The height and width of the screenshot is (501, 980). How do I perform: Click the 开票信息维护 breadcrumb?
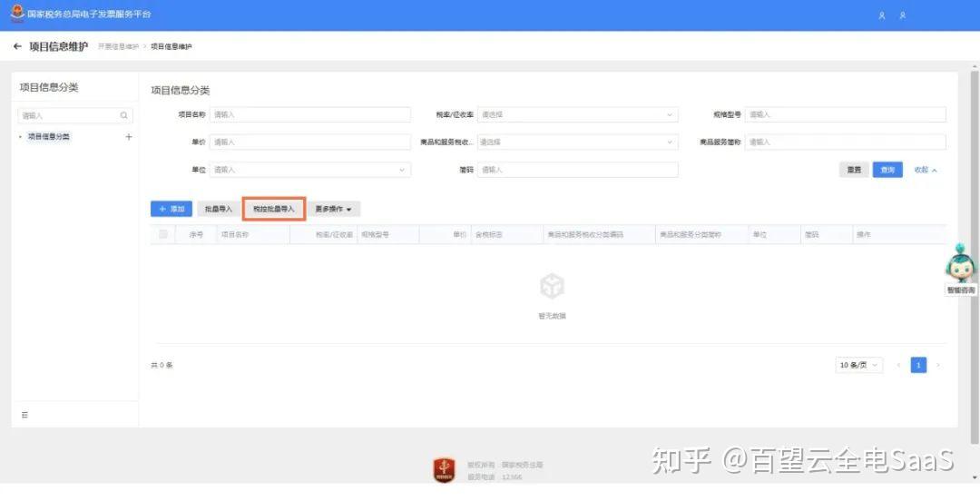118,47
